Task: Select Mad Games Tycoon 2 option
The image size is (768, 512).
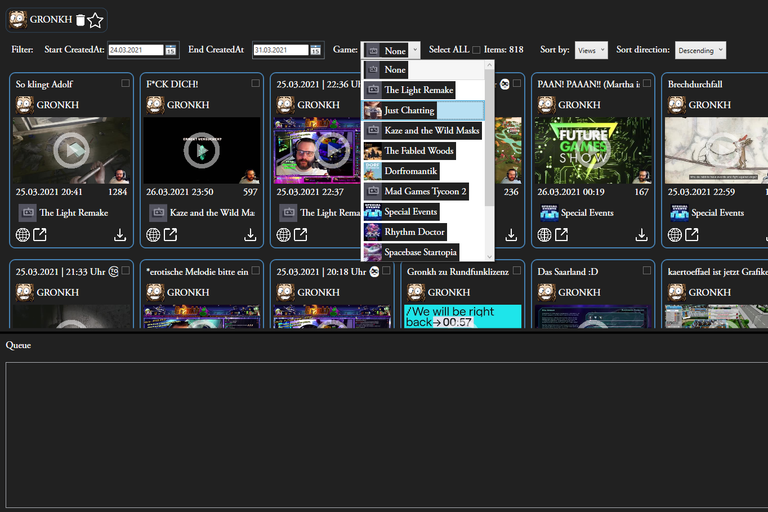Action: click(x=423, y=191)
